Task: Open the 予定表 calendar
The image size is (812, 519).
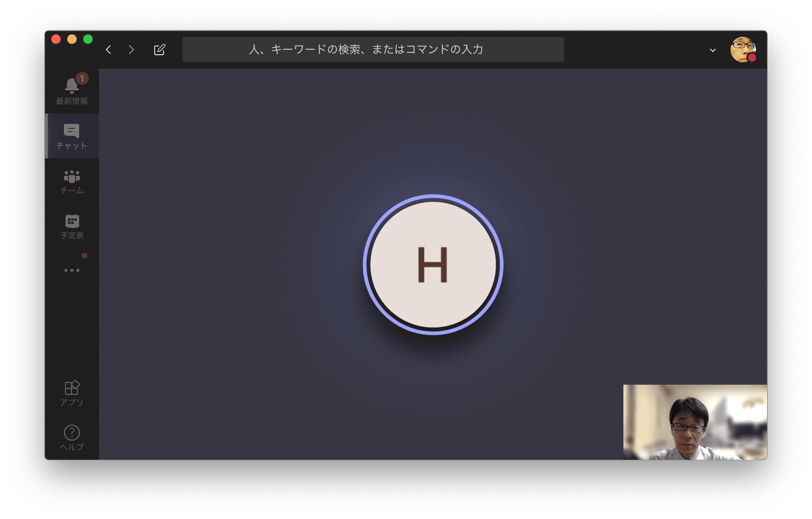Action: pyautogui.click(x=71, y=226)
